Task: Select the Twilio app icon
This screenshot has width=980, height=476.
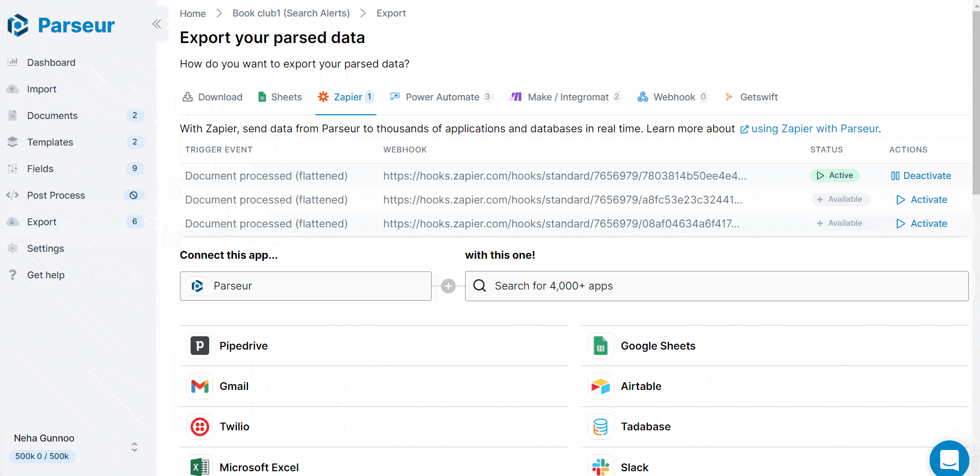Action: coord(200,427)
